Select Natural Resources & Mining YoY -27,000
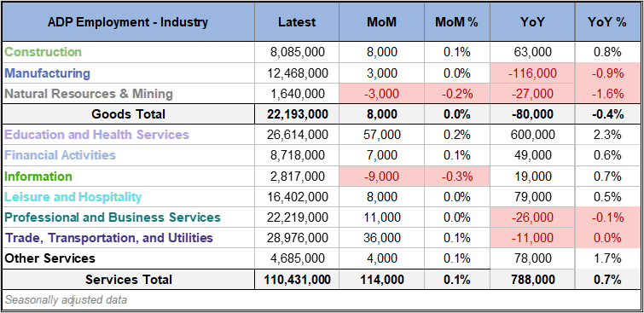The width and height of the screenshot is (644, 313). click(x=532, y=94)
